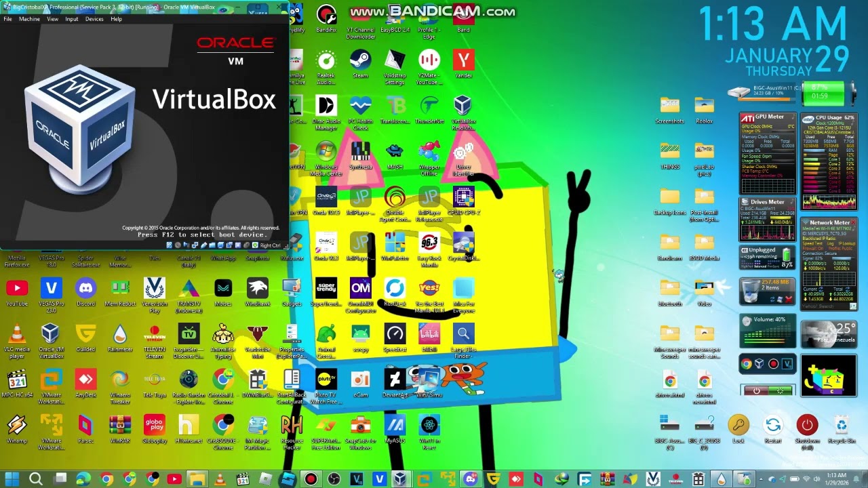The width and height of the screenshot is (868, 488).
Task: Select the Parsec desktop icon
Action: tap(85, 429)
